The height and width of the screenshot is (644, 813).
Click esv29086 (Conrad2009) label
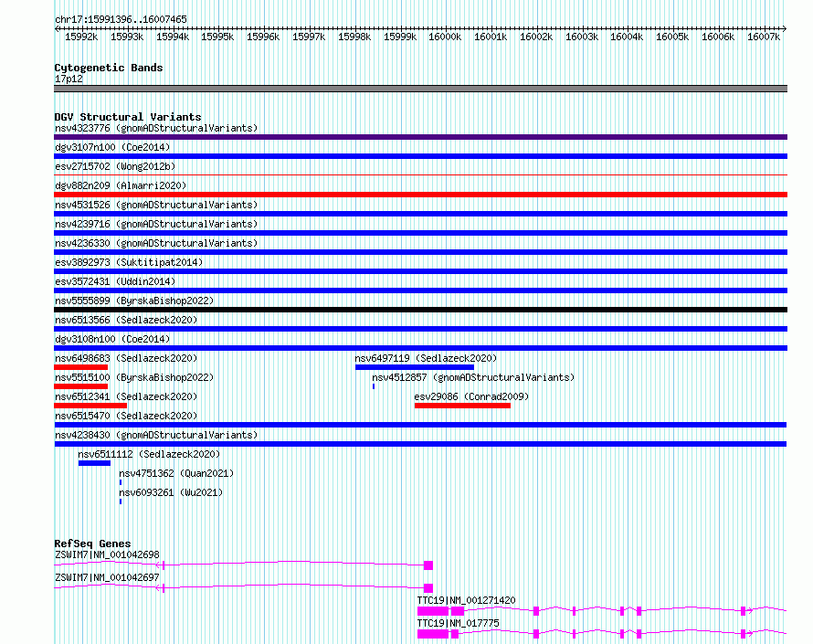471,396
